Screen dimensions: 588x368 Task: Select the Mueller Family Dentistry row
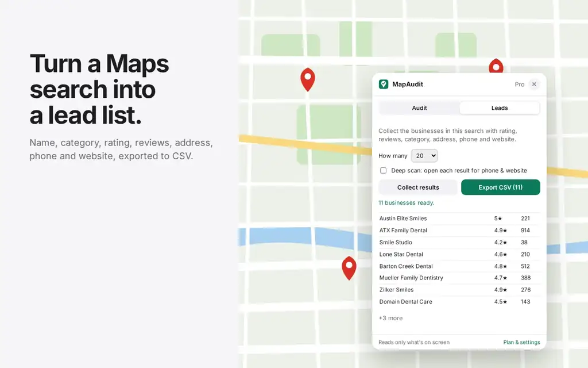[459, 278]
